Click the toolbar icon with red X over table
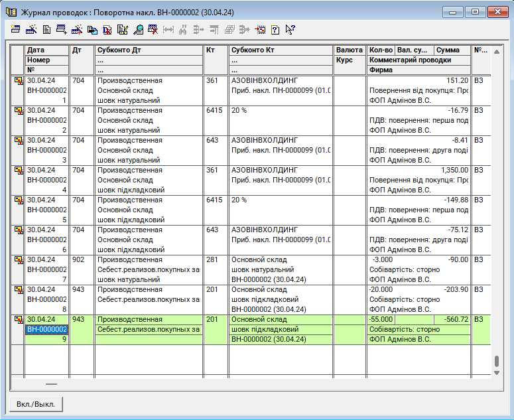The height and width of the screenshot is (420, 514). [x=153, y=30]
